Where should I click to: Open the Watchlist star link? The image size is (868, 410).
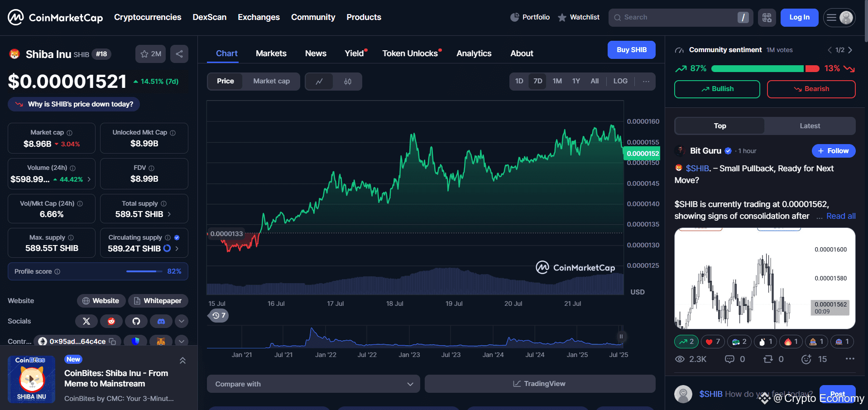point(578,17)
